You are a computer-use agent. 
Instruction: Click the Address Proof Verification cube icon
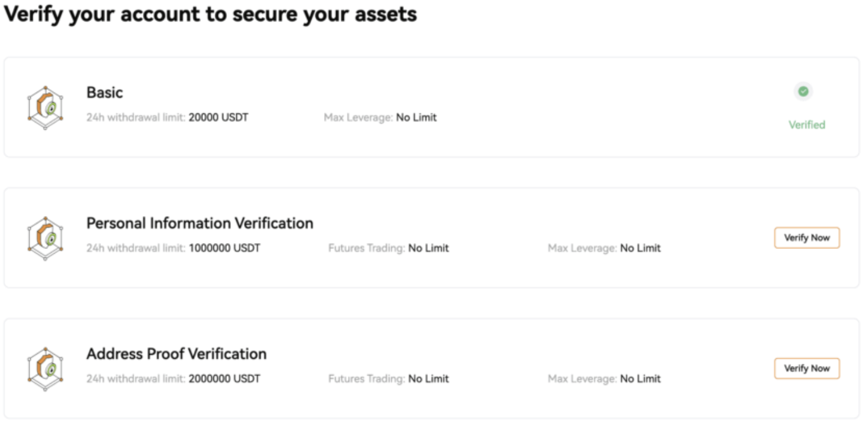tap(45, 369)
